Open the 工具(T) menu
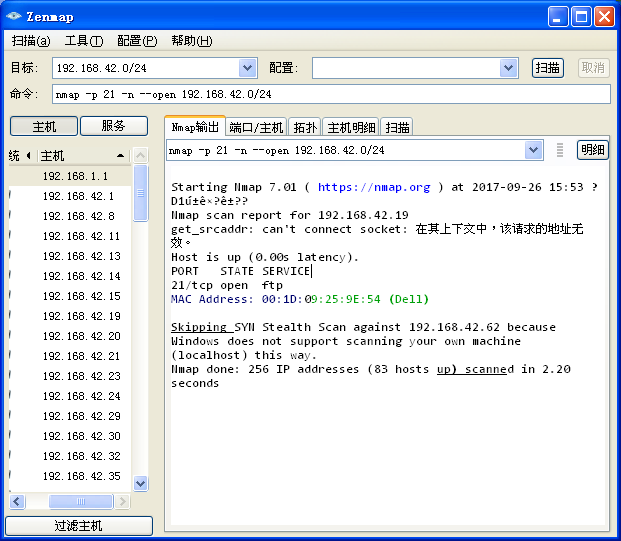This screenshot has width=621, height=541. [84, 41]
